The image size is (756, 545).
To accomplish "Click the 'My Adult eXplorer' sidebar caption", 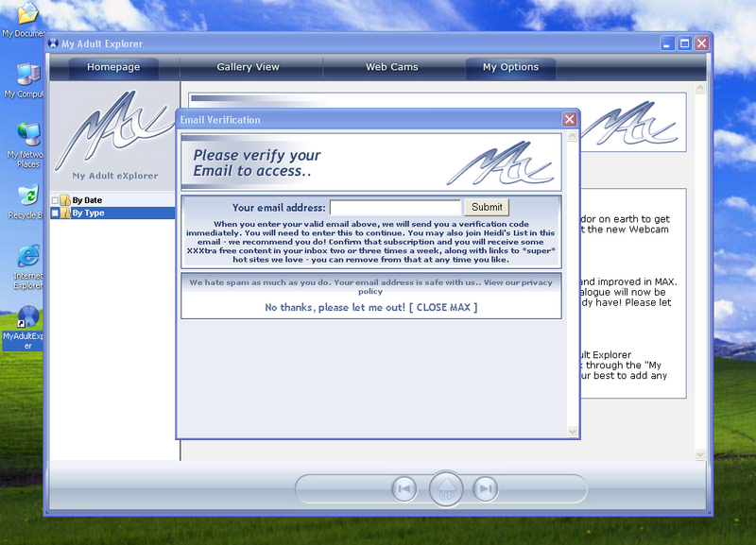I will tap(115, 176).
